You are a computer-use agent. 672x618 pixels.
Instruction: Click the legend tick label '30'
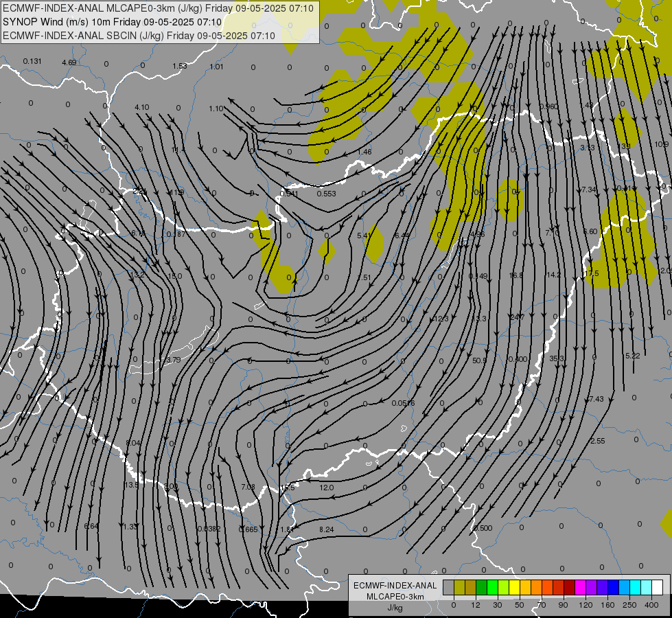click(497, 605)
